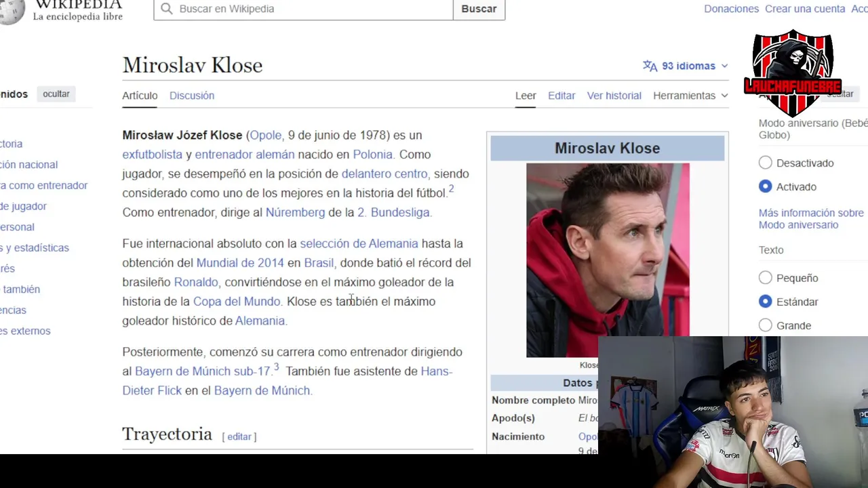The image size is (868, 488).
Task: Choose Pequeño text size
Action: 766,278
